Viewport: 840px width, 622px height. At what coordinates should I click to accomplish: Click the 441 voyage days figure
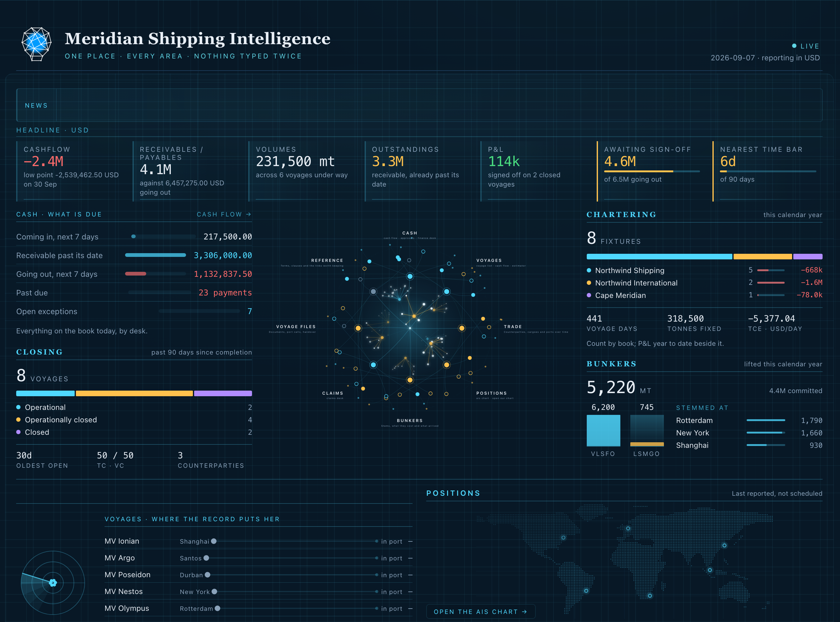(594, 318)
